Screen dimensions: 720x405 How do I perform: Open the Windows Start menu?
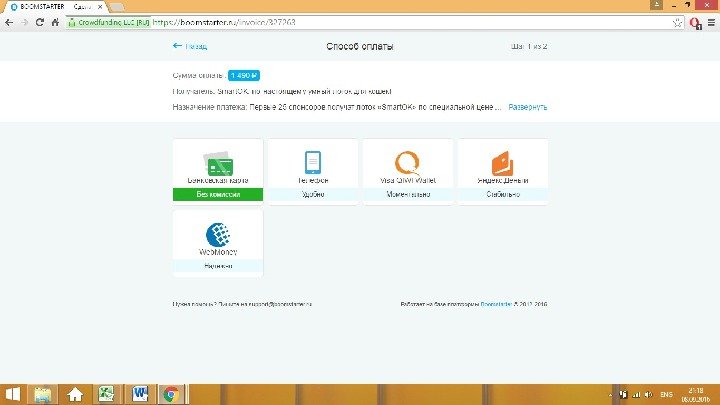pyautogui.click(x=12, y=394)
